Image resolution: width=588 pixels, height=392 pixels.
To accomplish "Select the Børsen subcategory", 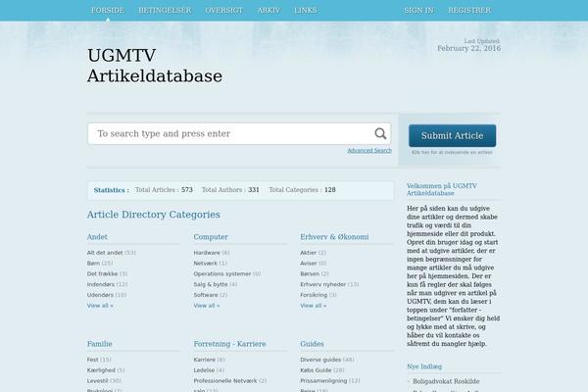I will coord(310,273).
